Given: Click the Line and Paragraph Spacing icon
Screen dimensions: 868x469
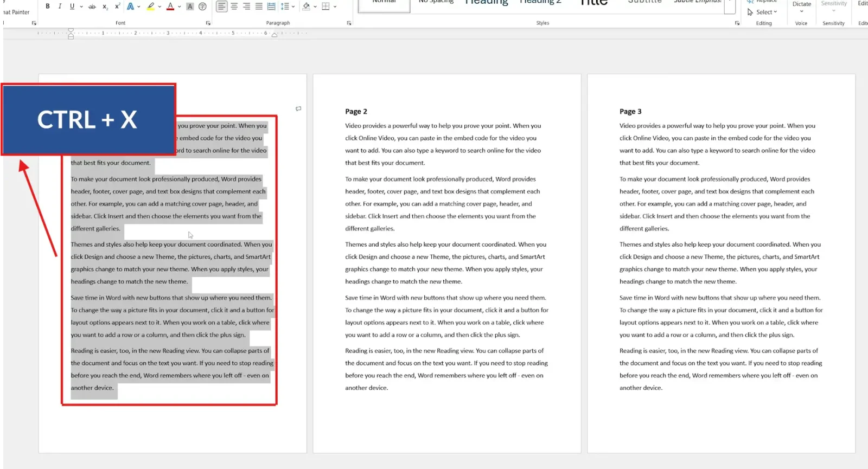Looking at the screenshot, I should tap(285, 7).
